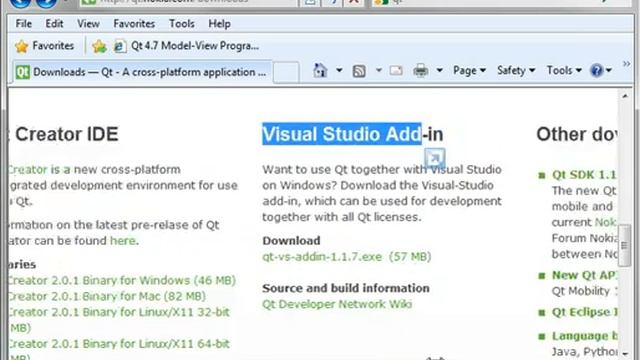The height and width of the screenshot is (360, 640).
Task: Select the Downloads — Qt tab
Action: [142, 72]
